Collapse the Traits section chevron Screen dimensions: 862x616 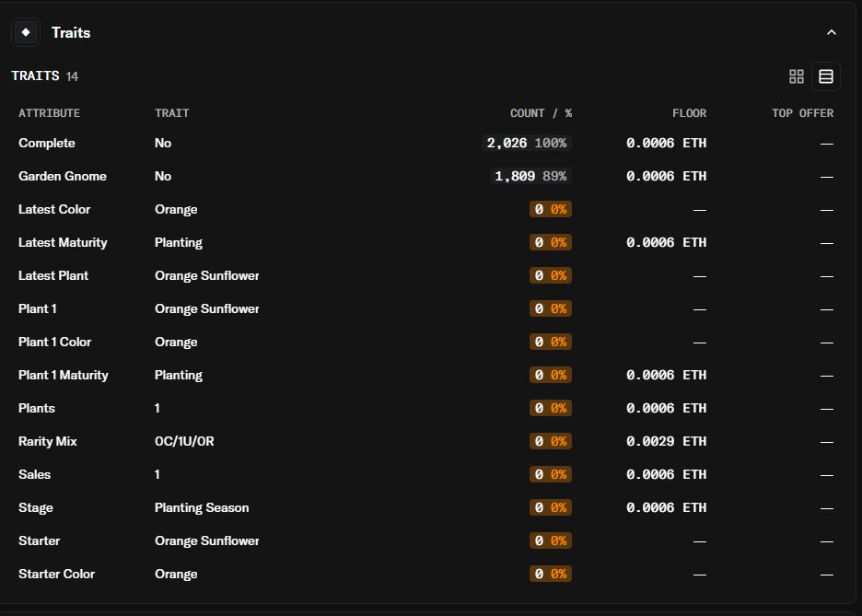coord(832,32)
